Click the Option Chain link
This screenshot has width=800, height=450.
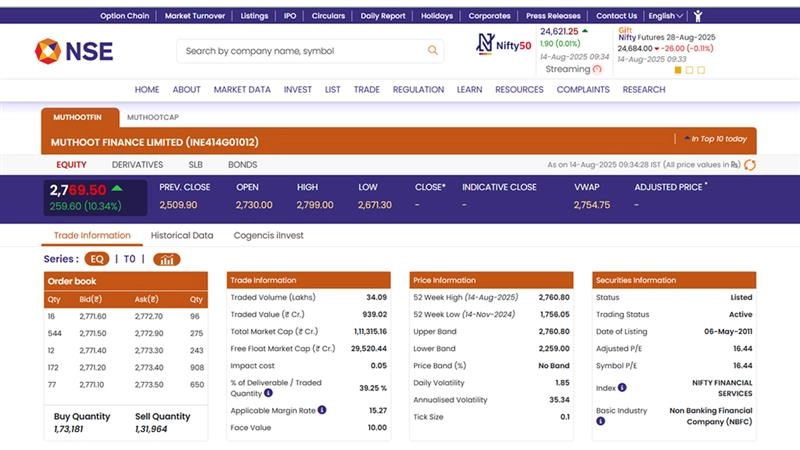[125, 16]
